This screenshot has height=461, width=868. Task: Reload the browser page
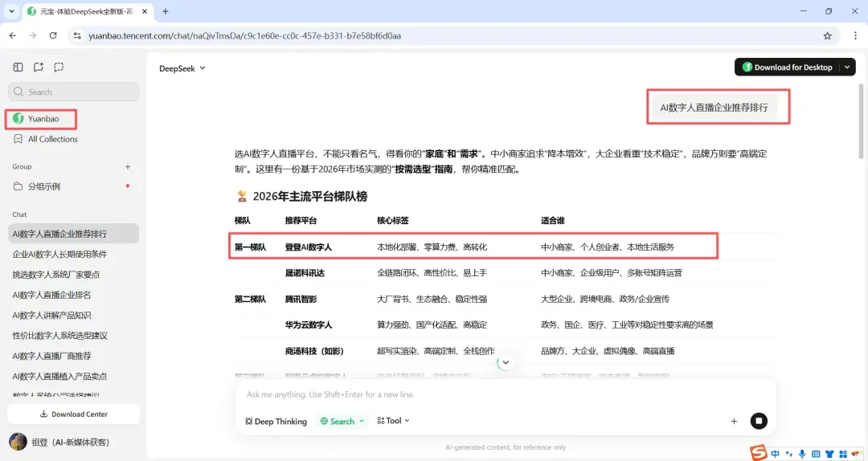coord(53,35)
